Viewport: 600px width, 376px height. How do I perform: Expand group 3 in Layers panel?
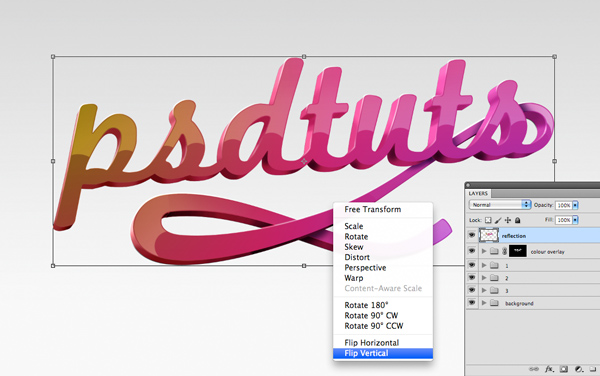pos(484,290)
